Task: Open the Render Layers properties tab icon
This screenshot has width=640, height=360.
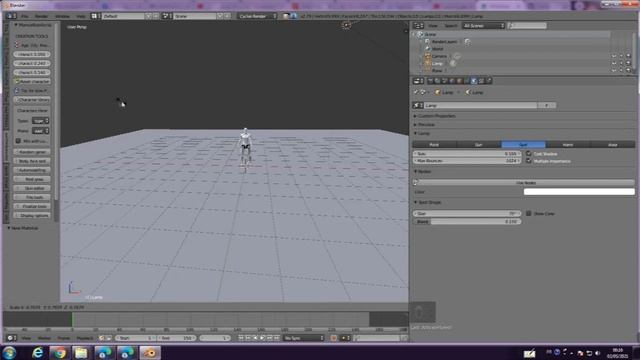Action: [437, 81]
